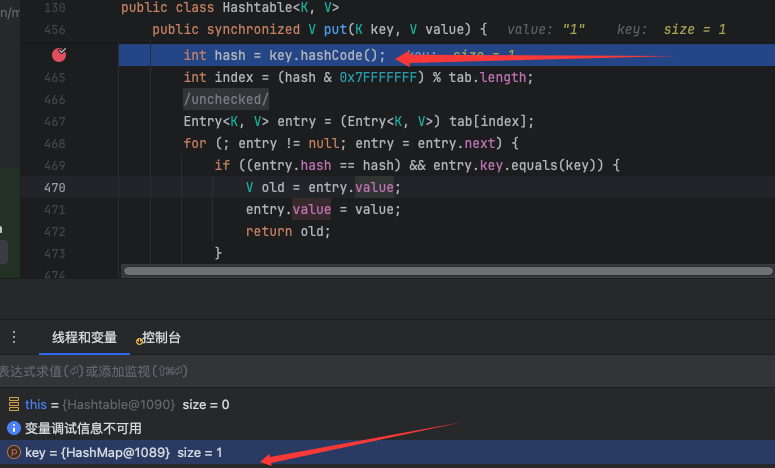Click 'return old;' statement
Viewport: 775px width, 468px height.
[x=288, y=231]
